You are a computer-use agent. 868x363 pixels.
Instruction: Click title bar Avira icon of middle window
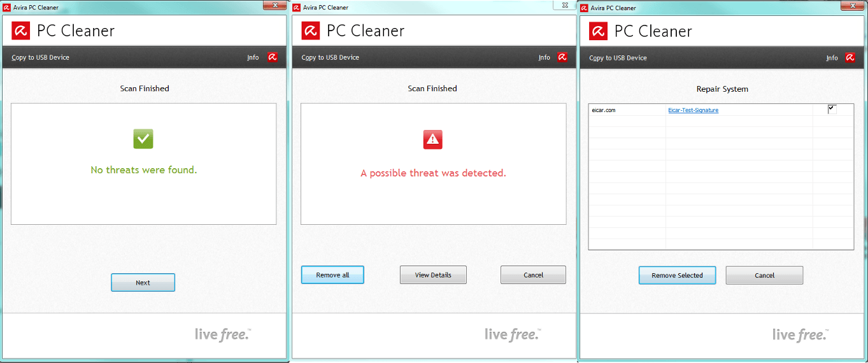point(297,8)
